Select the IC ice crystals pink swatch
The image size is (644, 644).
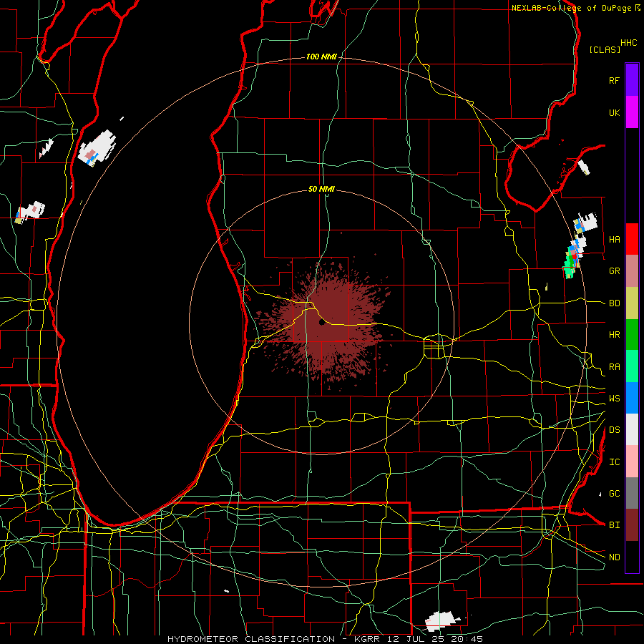pos(632,462)
